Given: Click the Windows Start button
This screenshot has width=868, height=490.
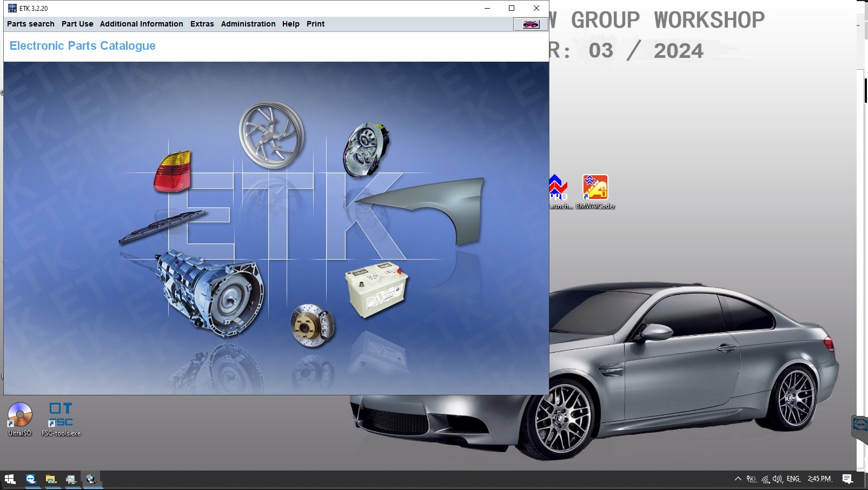Looking at the screenshot, I should point(10,479).
